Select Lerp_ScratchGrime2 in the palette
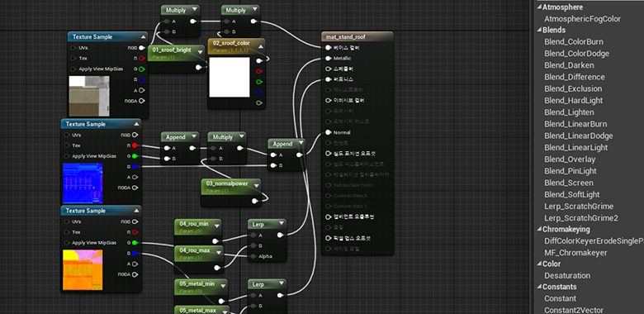 (581, 218)
